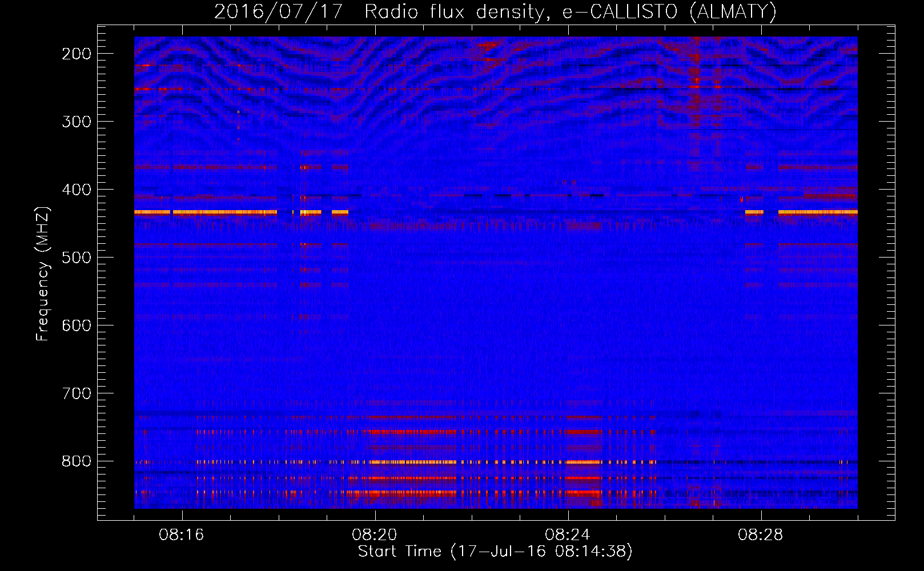This screenshot has height=571, width=924.
Task: Click the plot title "Radio flux density, e-CALLISTO (ALMATY)"
Action: (x=571, y=12)
